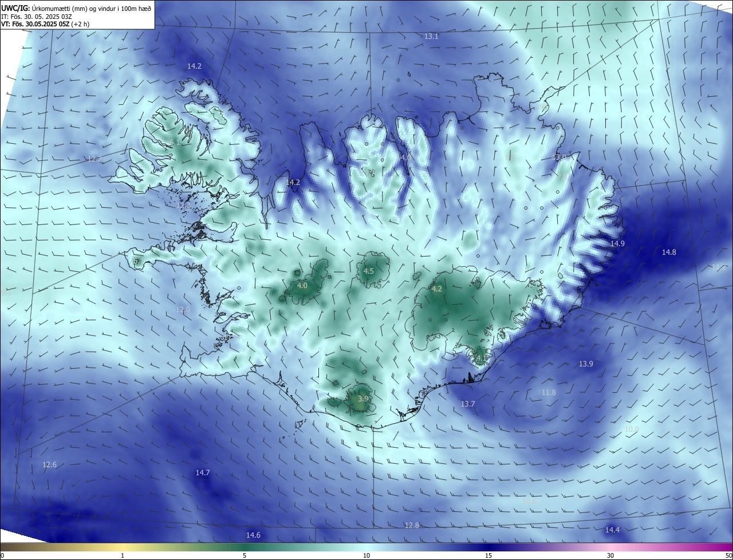Click the 3.9 value label on the map
The image size is (733, 560).
point(363,399)
